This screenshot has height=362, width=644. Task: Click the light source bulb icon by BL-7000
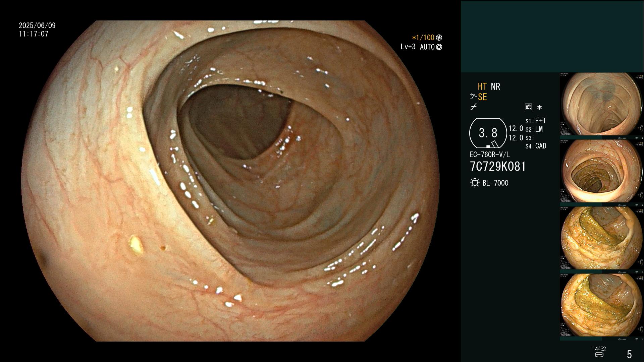click(x=475, y=183)
